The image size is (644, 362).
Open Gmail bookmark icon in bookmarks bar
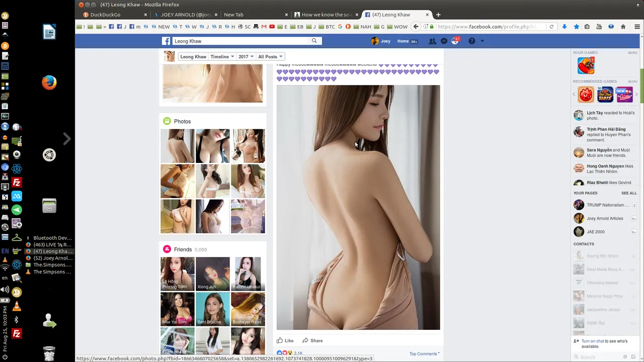(264, 27)
